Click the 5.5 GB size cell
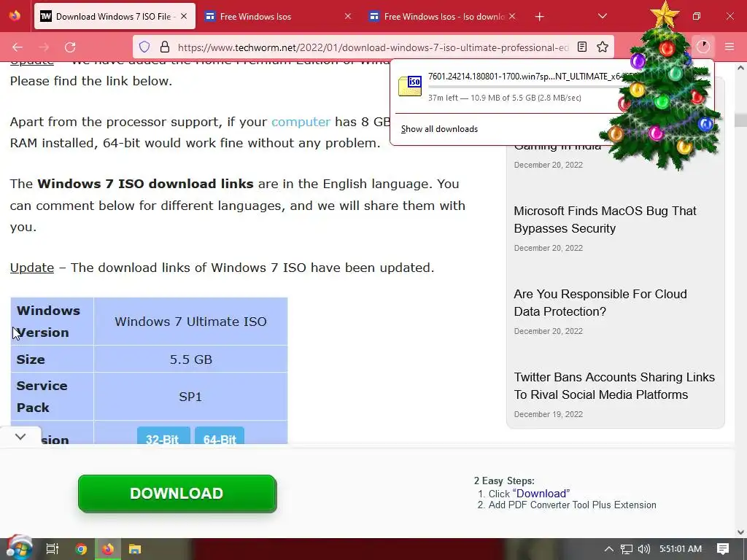The width and height of the screenshot is (747, 560). (x=190, y=359)
